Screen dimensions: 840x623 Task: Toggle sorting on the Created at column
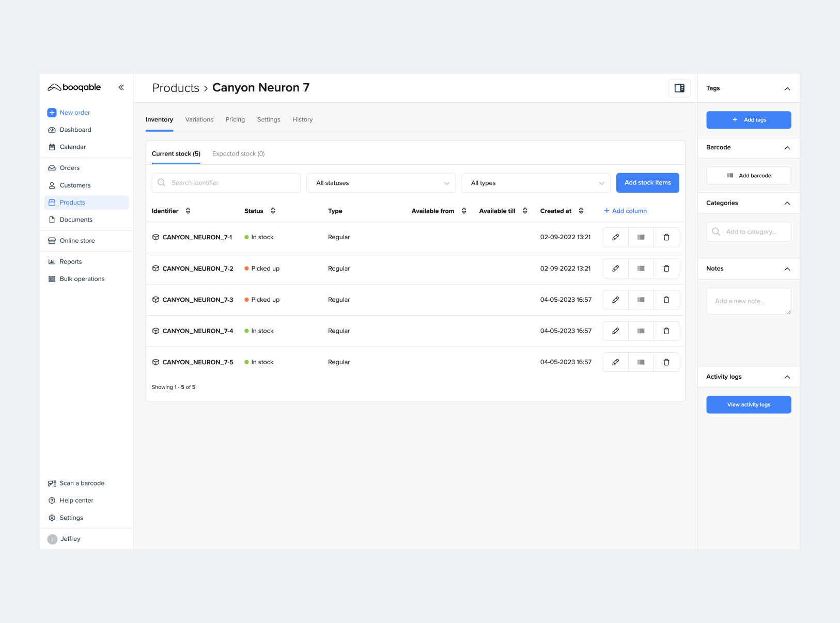coord(581,211)
